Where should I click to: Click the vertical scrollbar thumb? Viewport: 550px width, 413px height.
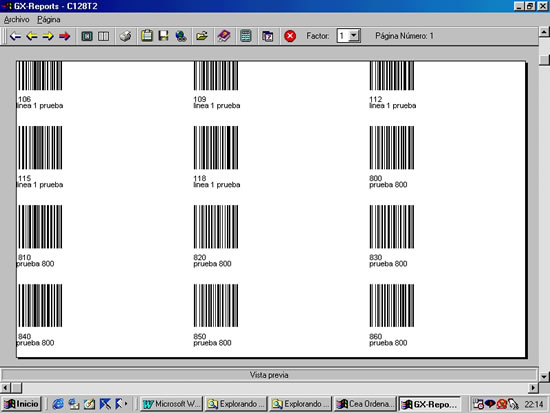(x=544, y=59)
